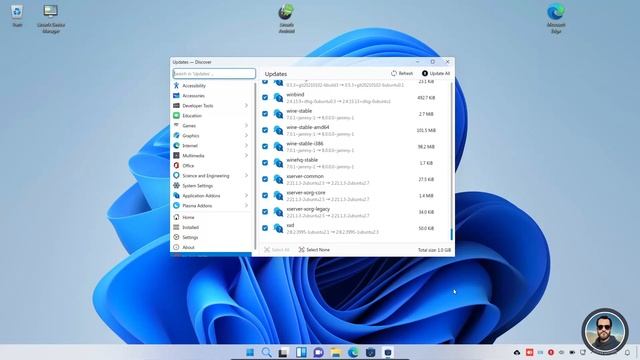Click the winbind package icon

[278, 98]
